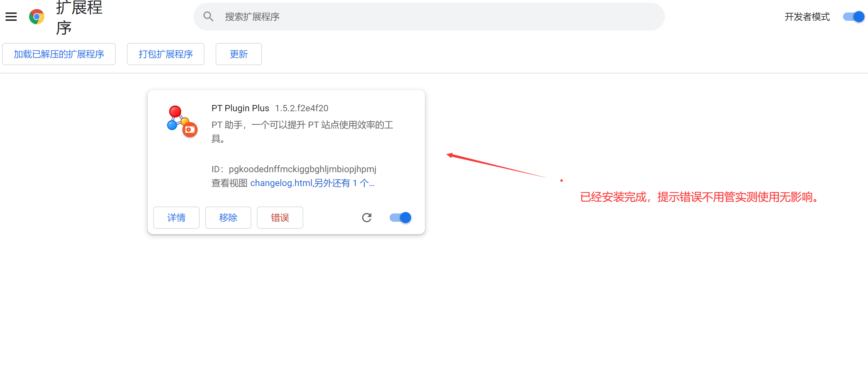
Task: Open the changelog.html view link
Action: coord(312,183)
